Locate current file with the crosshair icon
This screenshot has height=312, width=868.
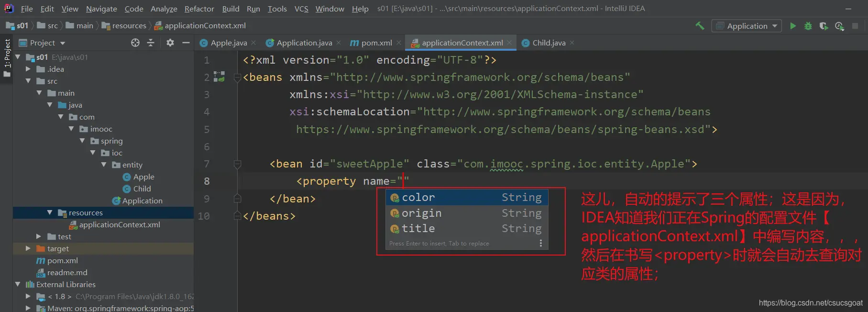click(135, 43)
